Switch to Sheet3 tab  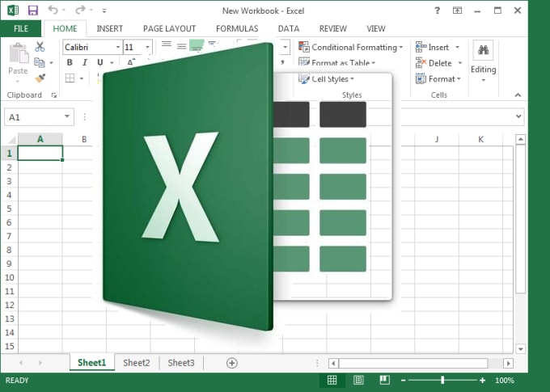click(181, 363)
